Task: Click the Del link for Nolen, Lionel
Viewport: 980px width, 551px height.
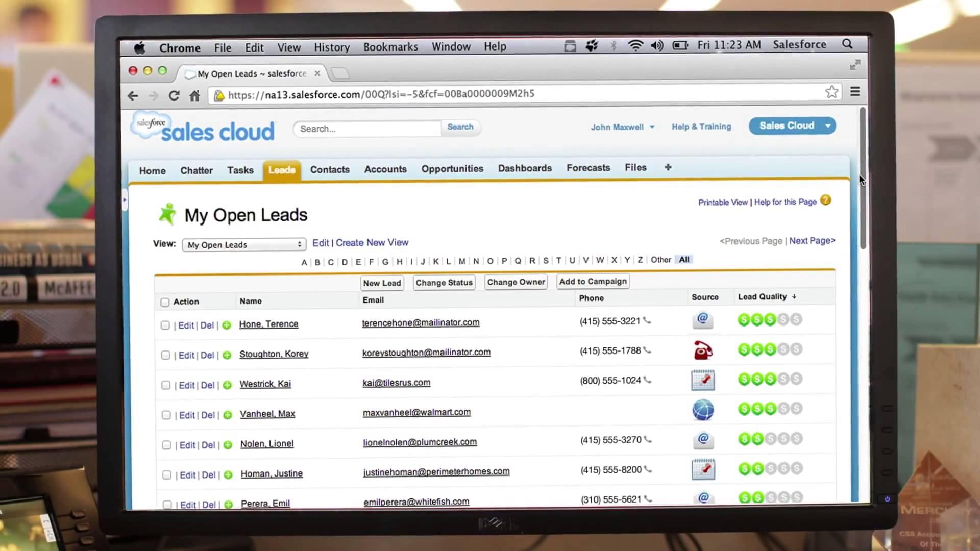Action: pos(208,445)
